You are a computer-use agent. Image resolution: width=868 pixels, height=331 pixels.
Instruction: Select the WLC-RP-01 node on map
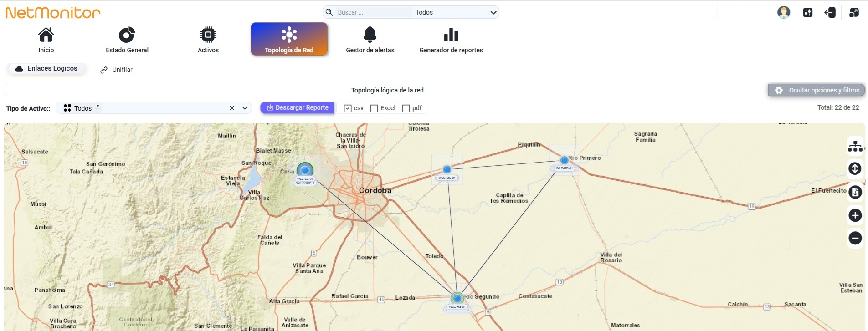pos(565,160)
